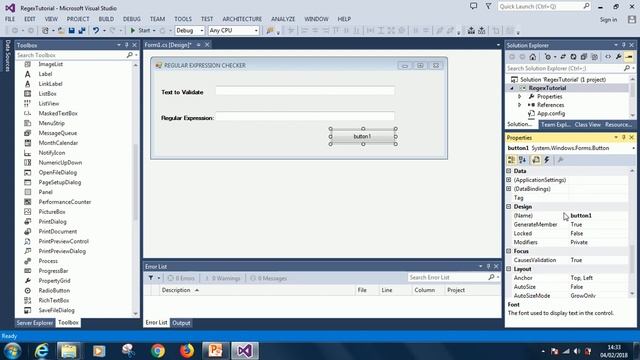640x360 pixels.
Task: Click the Error List filter funnel icon
Action: tap(151, 278)
